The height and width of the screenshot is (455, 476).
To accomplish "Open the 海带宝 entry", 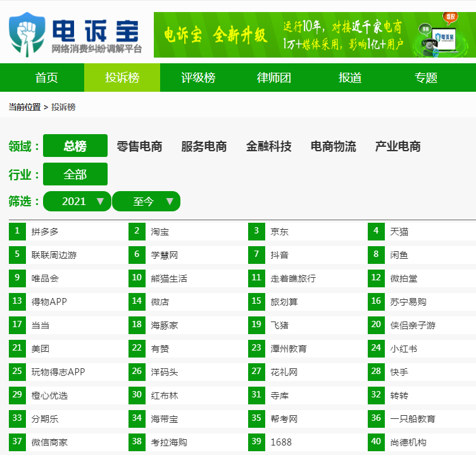I will [x=165, y=419].
